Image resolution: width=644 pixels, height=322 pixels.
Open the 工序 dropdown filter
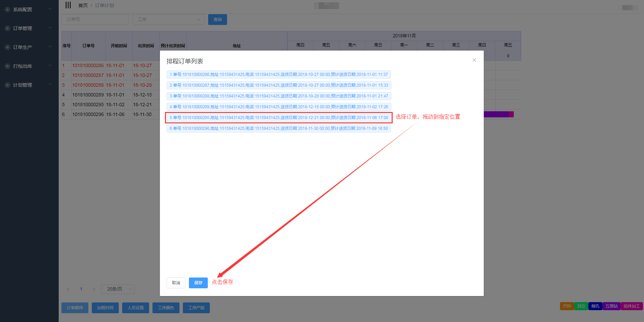click(168, 20)
